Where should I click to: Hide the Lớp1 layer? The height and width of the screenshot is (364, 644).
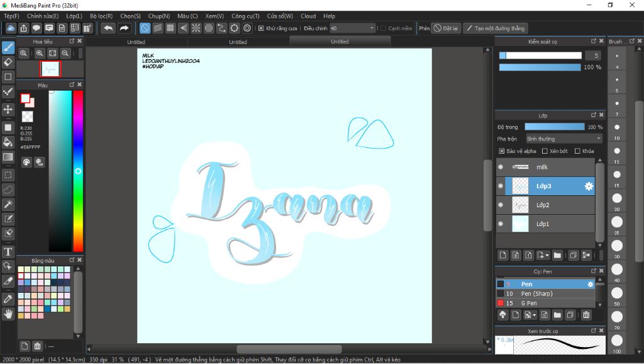[500, 224]
